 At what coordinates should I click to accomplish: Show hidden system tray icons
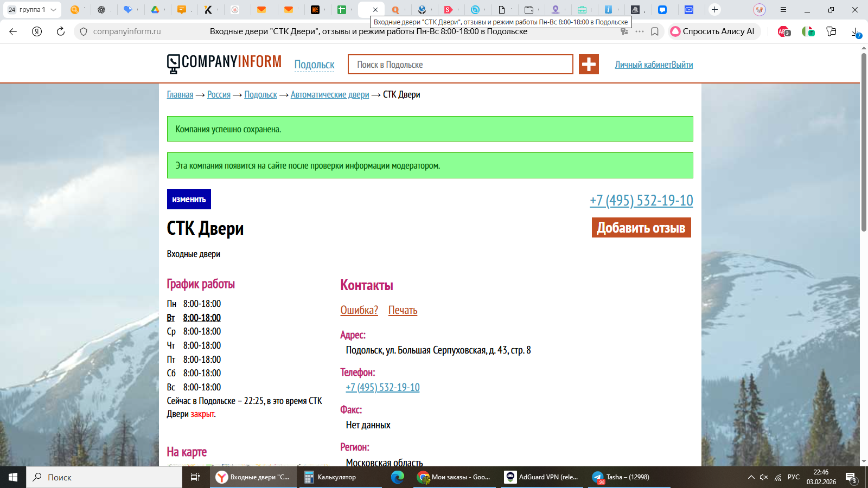751,477
